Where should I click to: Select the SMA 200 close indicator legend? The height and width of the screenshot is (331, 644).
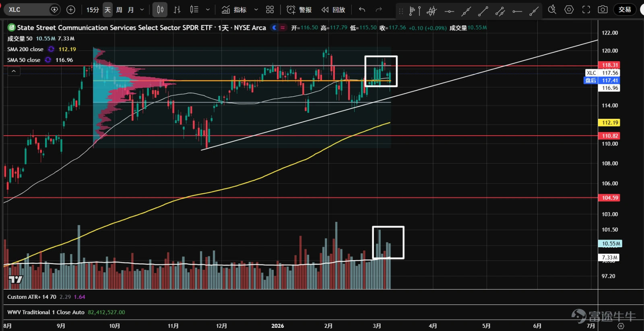pyautogui.click(x=25, y=49)
